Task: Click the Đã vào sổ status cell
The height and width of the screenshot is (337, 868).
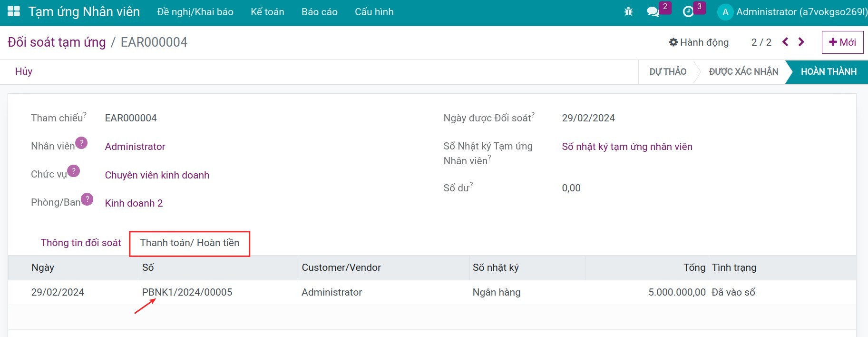Action: 733,292
